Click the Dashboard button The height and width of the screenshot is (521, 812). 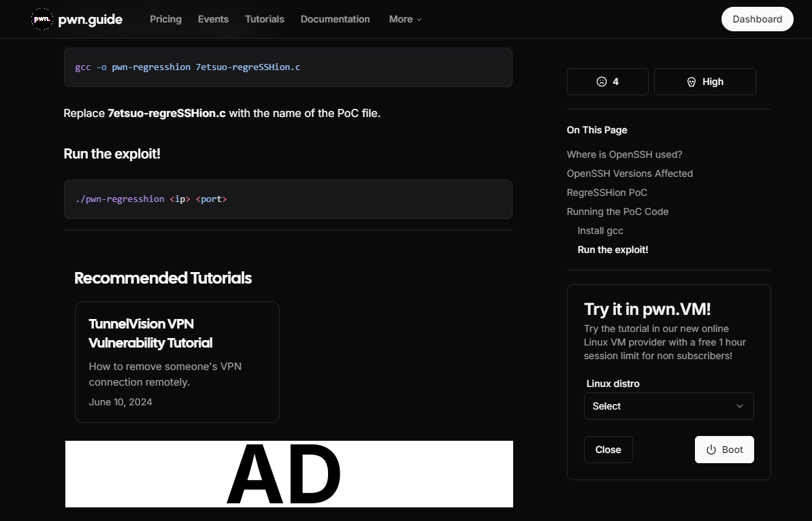coord(757,19)
